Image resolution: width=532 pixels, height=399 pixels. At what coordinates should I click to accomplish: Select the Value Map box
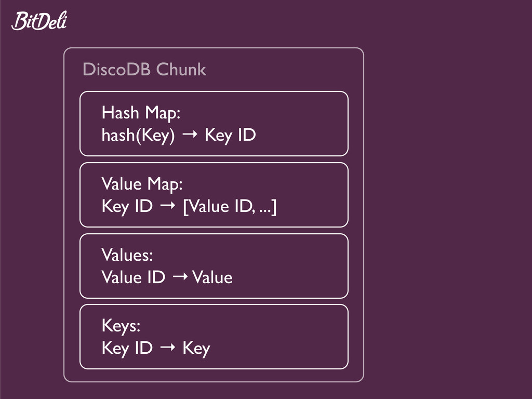(x=214, y=195)
